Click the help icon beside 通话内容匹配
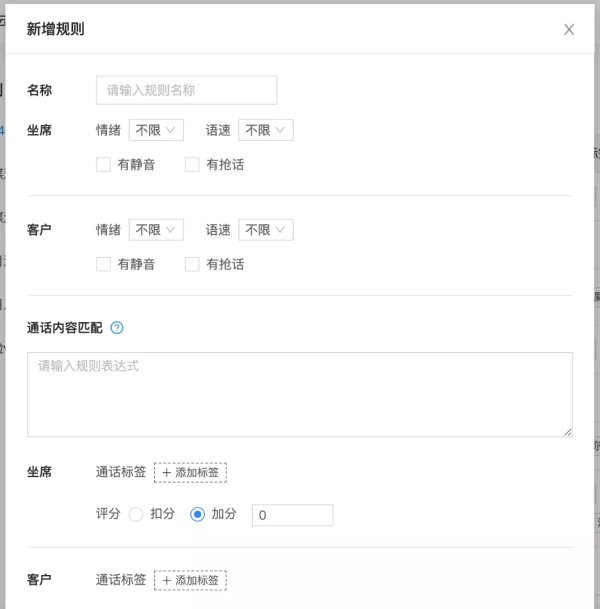This screenshot has height=609, width=600. (x=117, y=327)
